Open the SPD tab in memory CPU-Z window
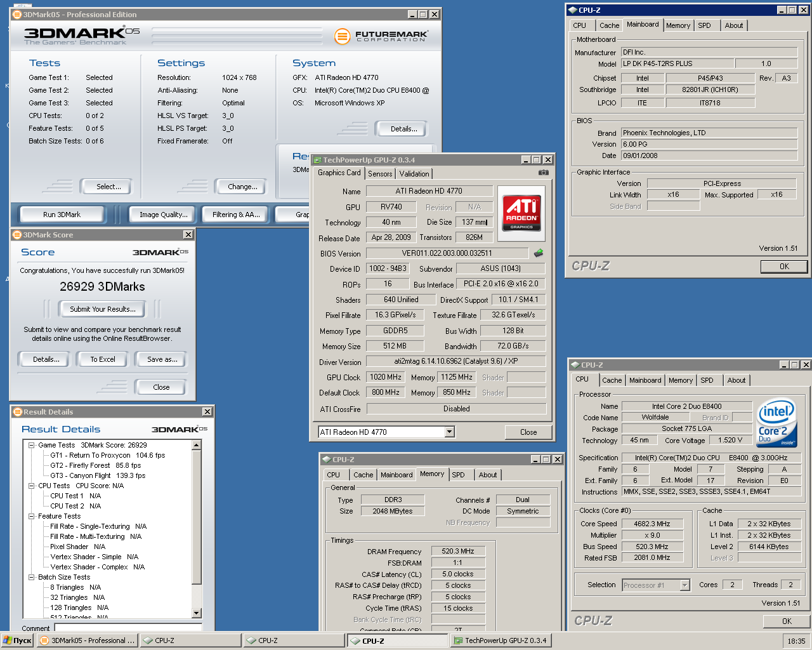The height and width of the screenshot is (650, 812). click(x=459, y=475)
